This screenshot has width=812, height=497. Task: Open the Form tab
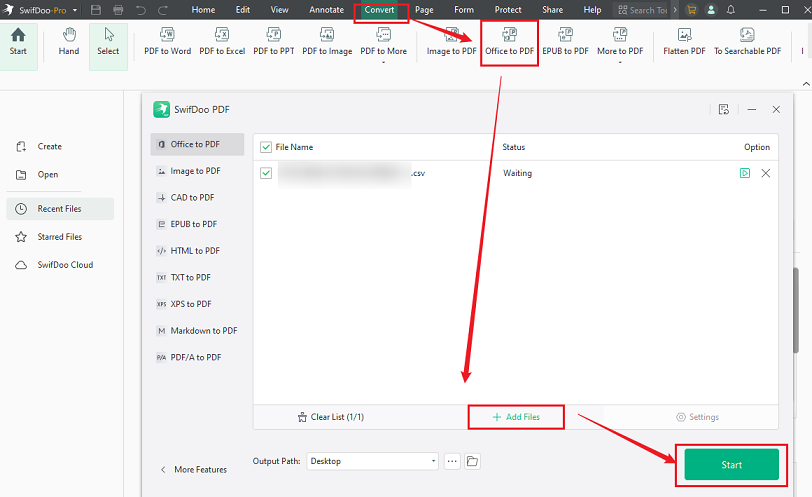point(463,10)
